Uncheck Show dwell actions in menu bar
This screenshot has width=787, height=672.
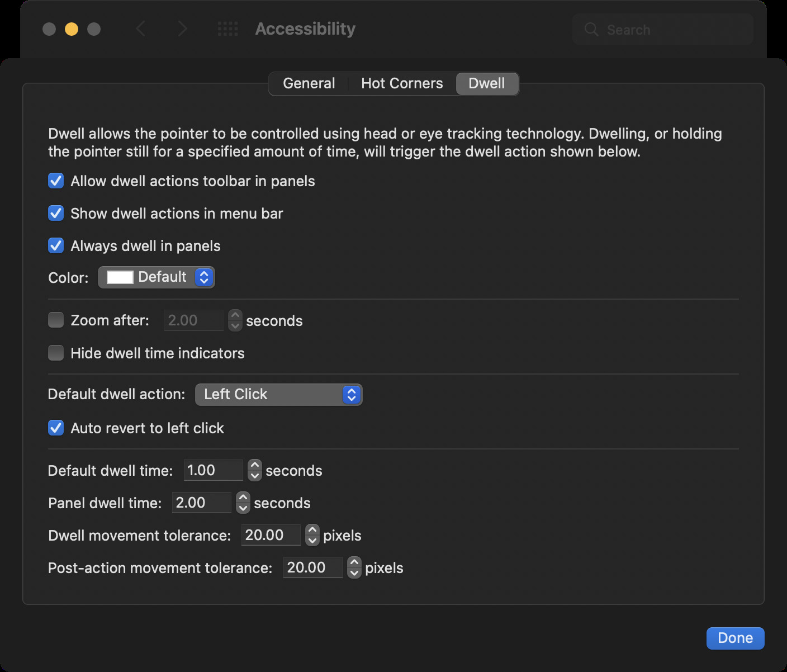(x=56, y=214)
